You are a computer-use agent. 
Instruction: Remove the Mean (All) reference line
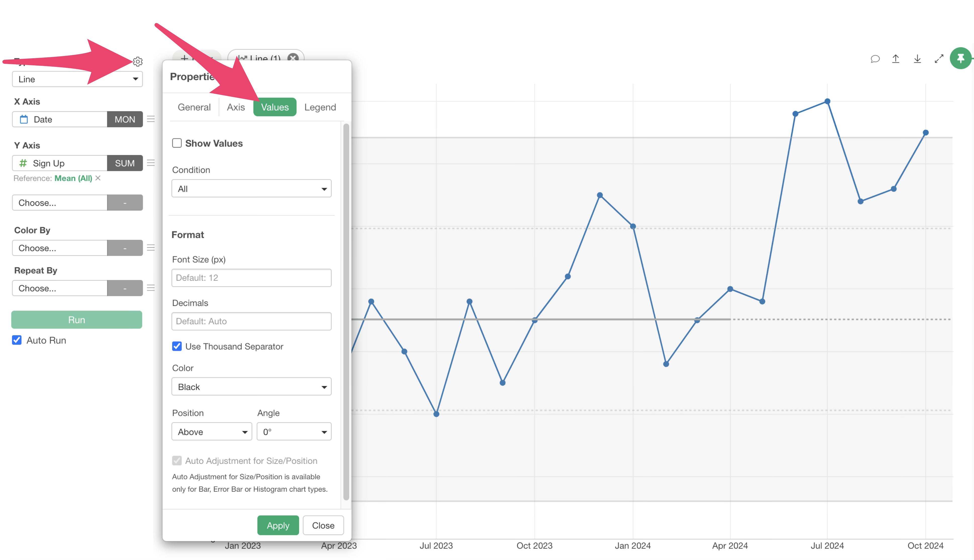click(98, 178)
